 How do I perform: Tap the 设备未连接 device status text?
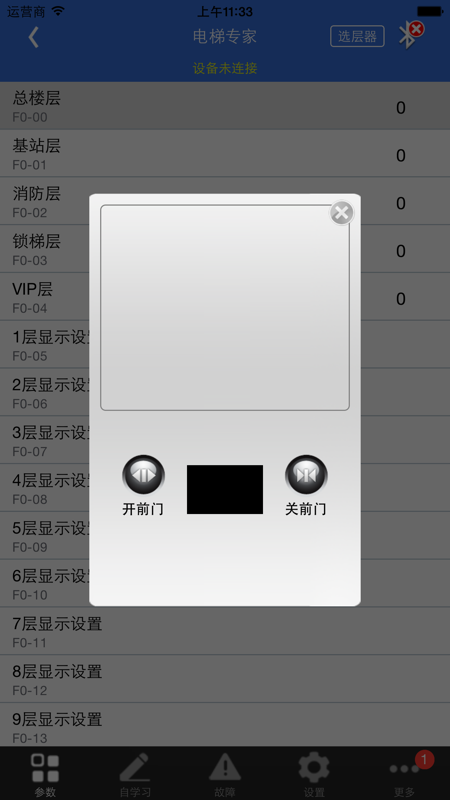click(225, 68)
